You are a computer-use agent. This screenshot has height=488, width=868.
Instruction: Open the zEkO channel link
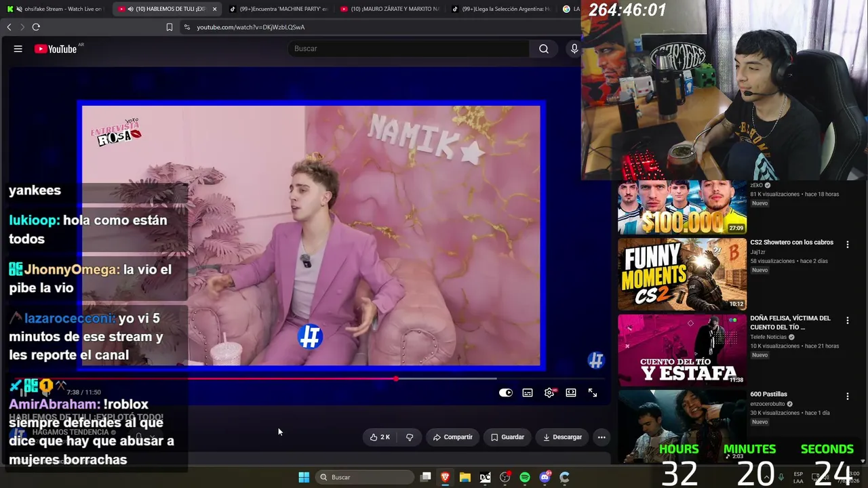[x=756, y=185]
